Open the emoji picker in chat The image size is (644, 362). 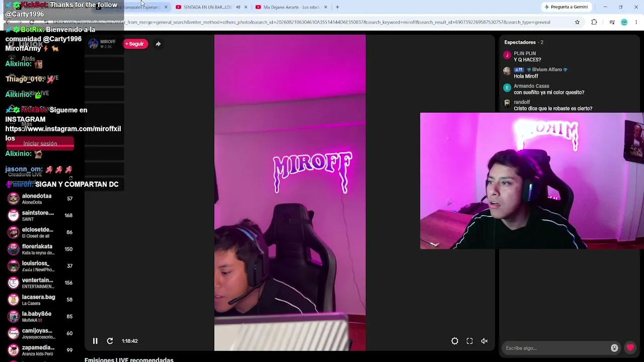614,348
